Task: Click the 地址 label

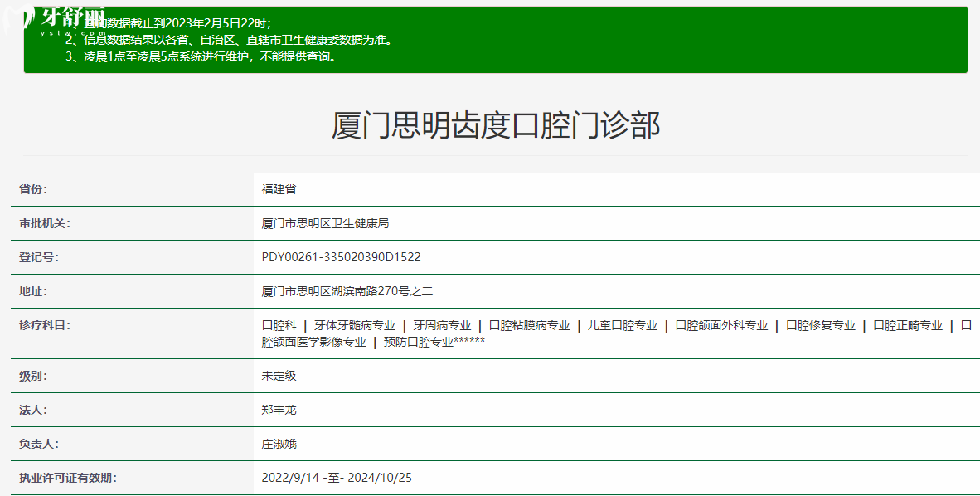Action: point(33,291)
